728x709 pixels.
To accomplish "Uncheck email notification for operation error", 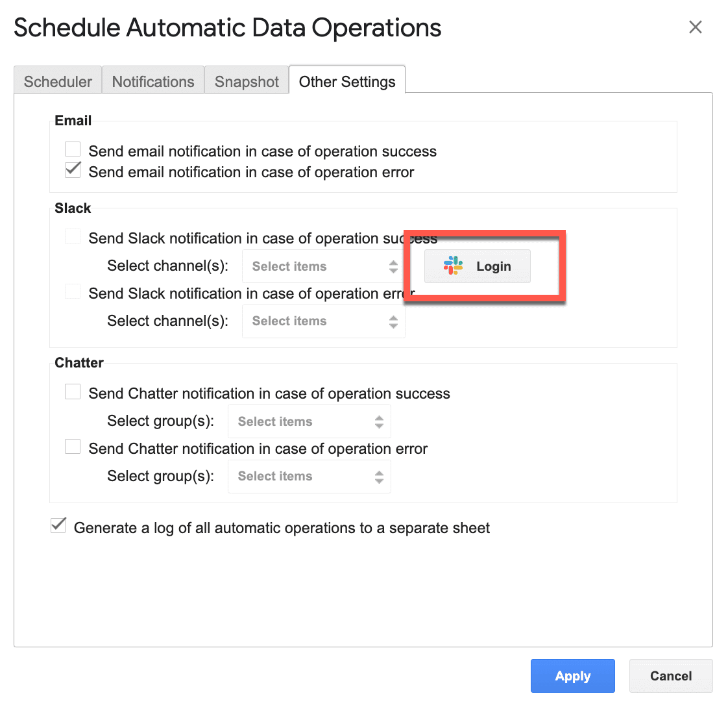I will point(73,169).
